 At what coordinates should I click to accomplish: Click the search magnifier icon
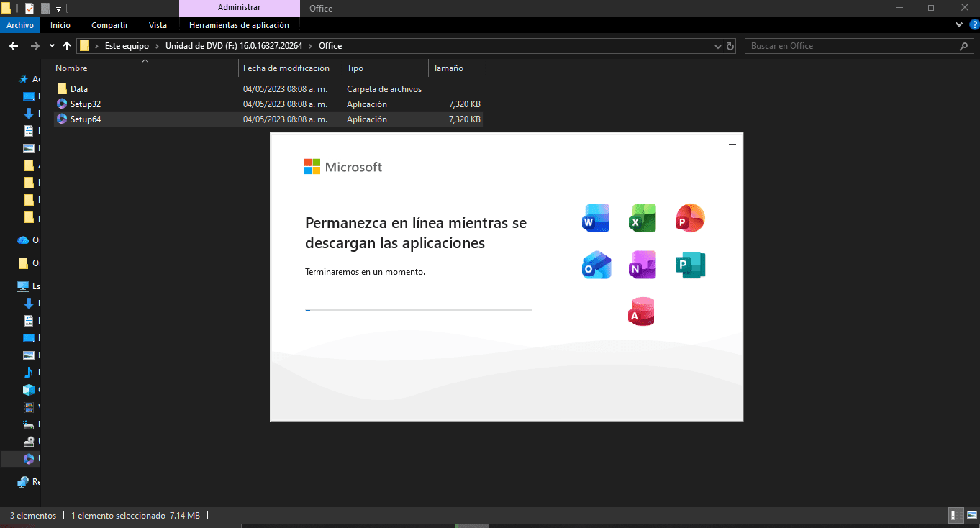(964, 46)
